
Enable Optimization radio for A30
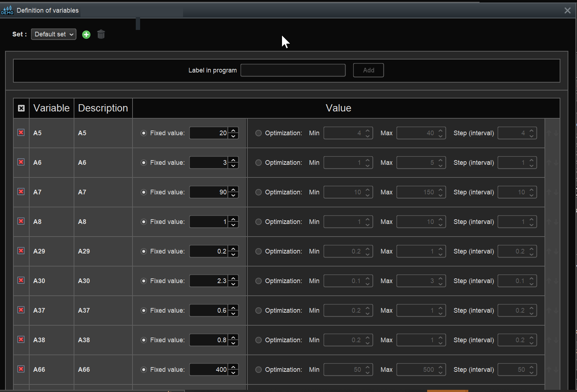(x=259, y=281)
